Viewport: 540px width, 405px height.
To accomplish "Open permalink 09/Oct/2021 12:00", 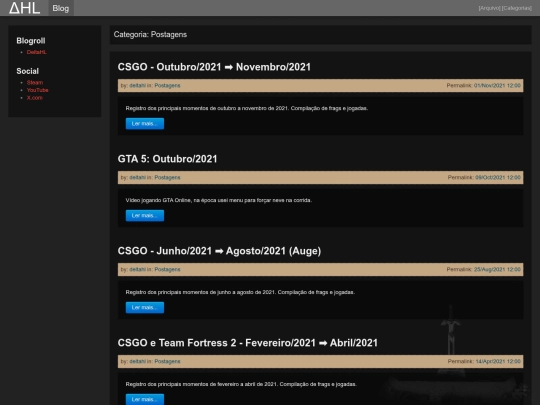I will pos(498,177).
